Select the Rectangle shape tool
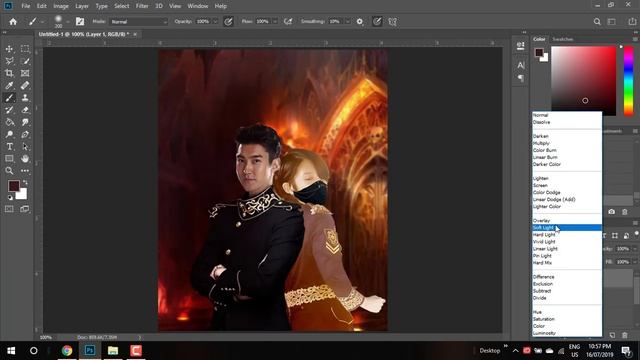Image resolution: width=640 pixels, height=360 pixels. [9, 158]
